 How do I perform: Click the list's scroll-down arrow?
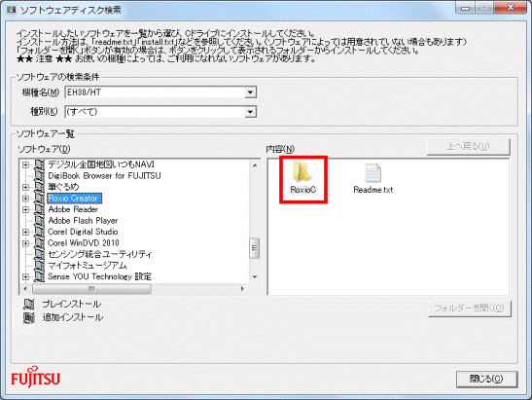[255, 277]
